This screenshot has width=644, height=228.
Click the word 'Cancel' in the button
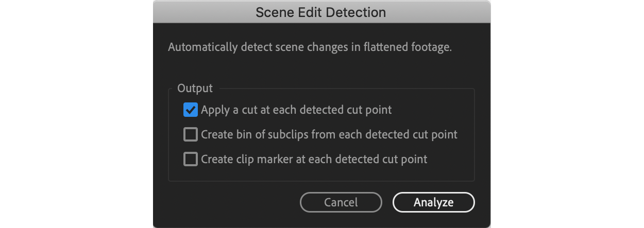point(341,203)
